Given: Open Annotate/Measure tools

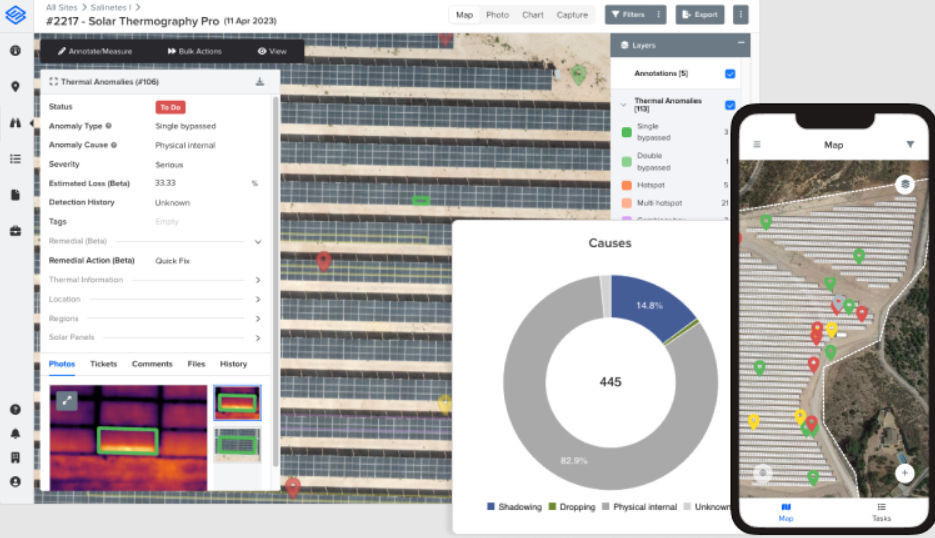Looking at the screenshot, I should point(95,51).
